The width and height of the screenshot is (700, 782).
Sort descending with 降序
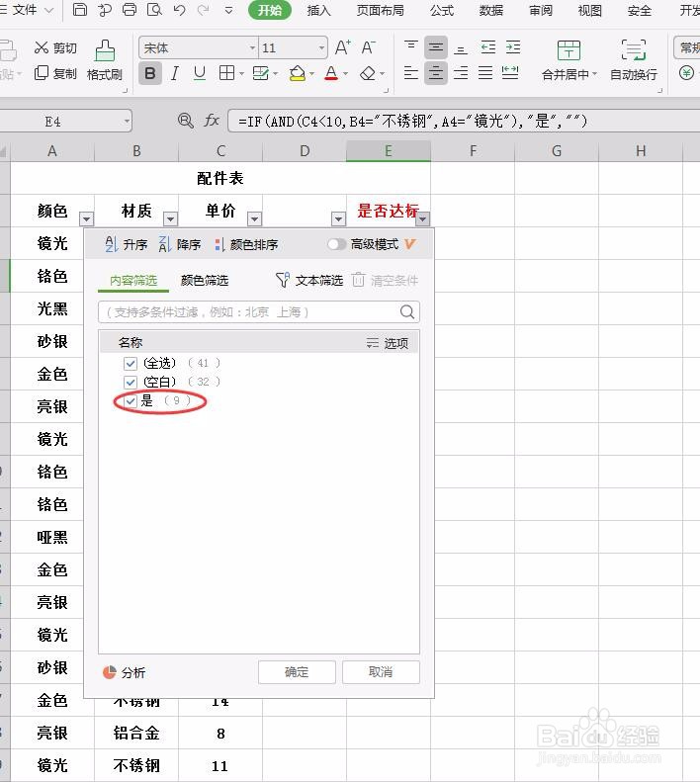[x=180, y=244]
